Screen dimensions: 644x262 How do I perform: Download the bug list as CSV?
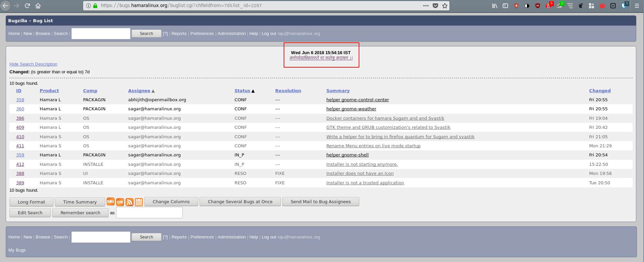point(120,202)
